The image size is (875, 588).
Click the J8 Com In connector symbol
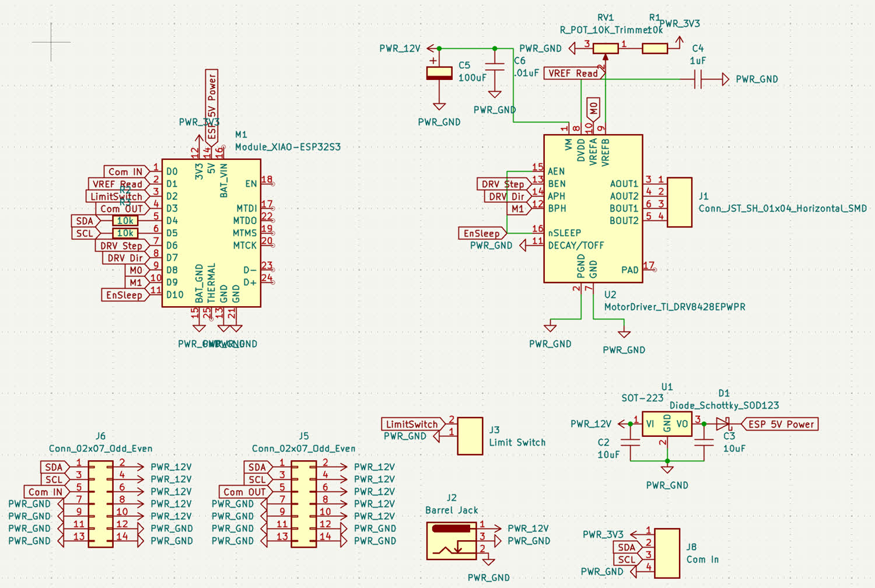[x=667, y=553]
